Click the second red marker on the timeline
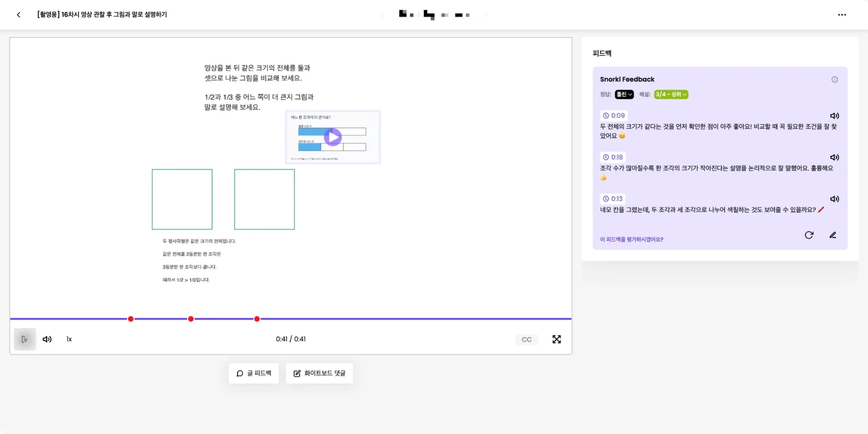Image resolution: width=868 pixels, height=434 pixels. [x=191, y=319]
